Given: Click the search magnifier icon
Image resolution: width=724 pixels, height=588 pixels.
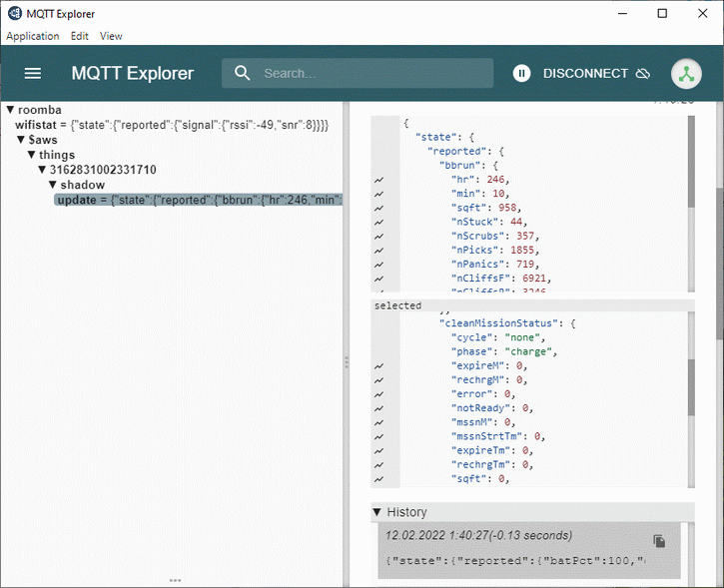Looking at the screenshot, I should pos(243,73).
